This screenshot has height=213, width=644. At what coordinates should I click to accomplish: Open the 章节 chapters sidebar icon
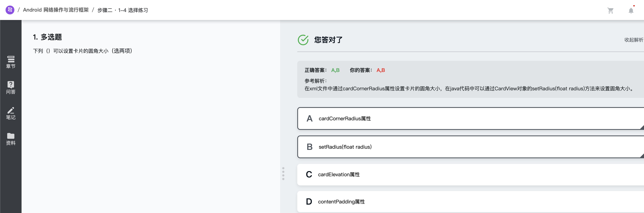tap(11, 62)
